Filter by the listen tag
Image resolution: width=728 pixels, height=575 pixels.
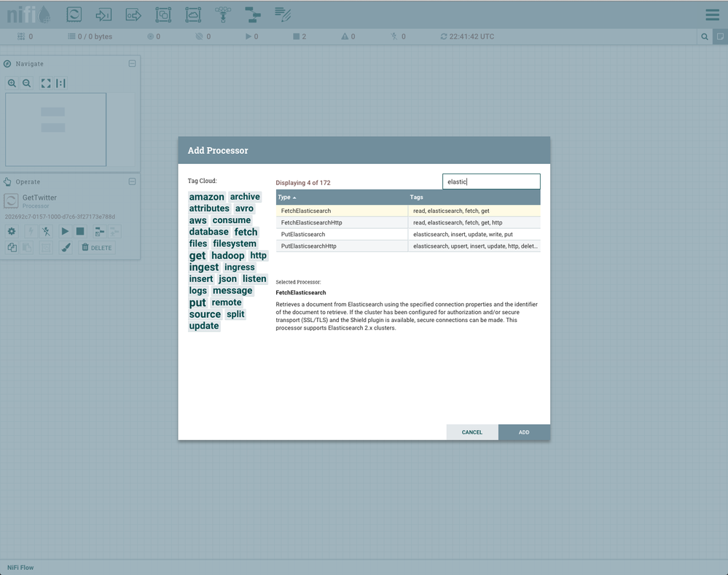(x=254, y=278)
